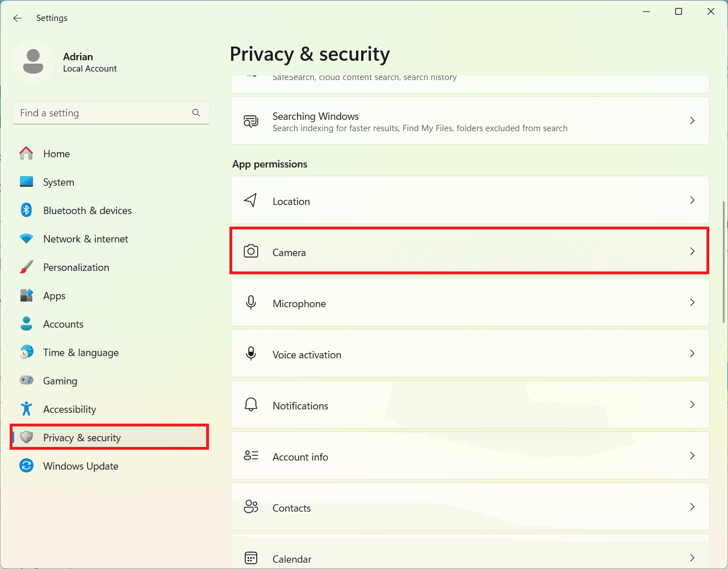728x569 pixels.
Task: Click the Account info icon
Action: tap(251, 455)
